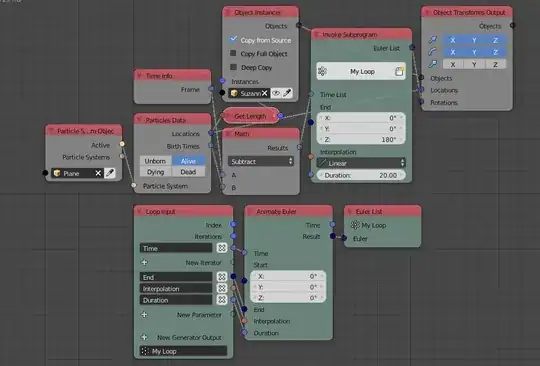
Task: Click End X angle field in Invoke Subprogram
Action: (361, 118)
